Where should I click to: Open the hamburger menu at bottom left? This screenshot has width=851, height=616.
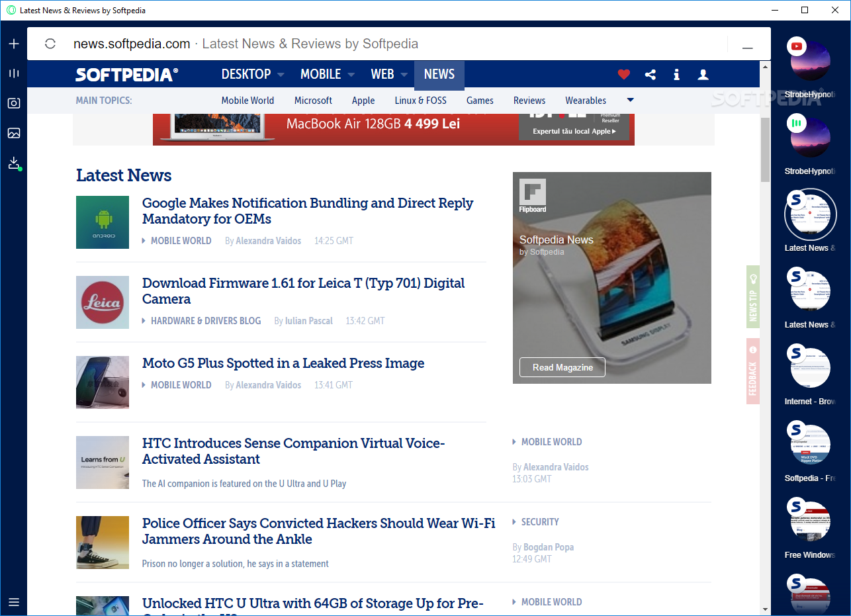pyautogui.click(x=14, y=602)
